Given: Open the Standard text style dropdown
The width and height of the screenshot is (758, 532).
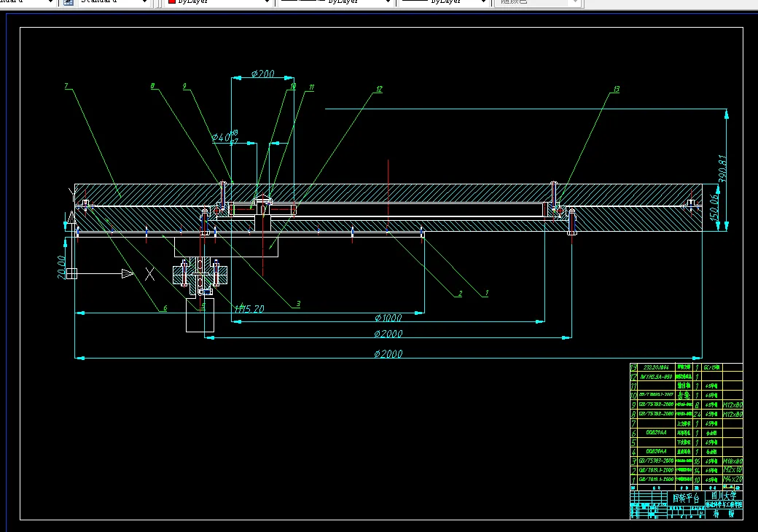Looking at the screenshot, I should tap(114, 2).
